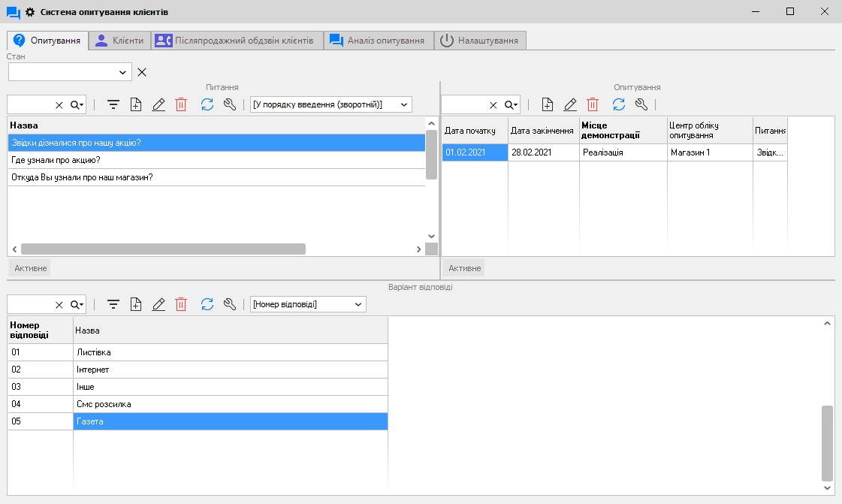The height and width of the screenshot is (504, 842).
Task: Click the search field in Варіант відповіді toolbar
Action: pyautogui.click(x=30, y=304)
